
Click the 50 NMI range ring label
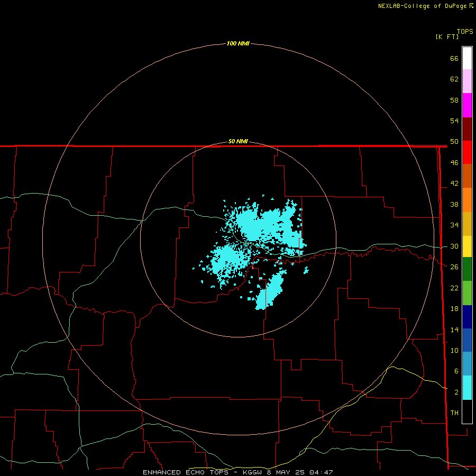pyautogui.click(x=238, y=141)
